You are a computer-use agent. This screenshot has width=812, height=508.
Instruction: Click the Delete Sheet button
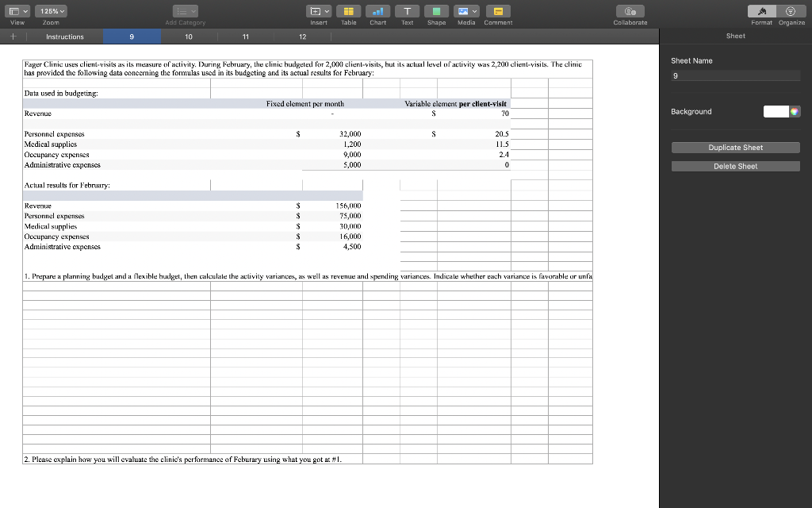tap(735, 164)
